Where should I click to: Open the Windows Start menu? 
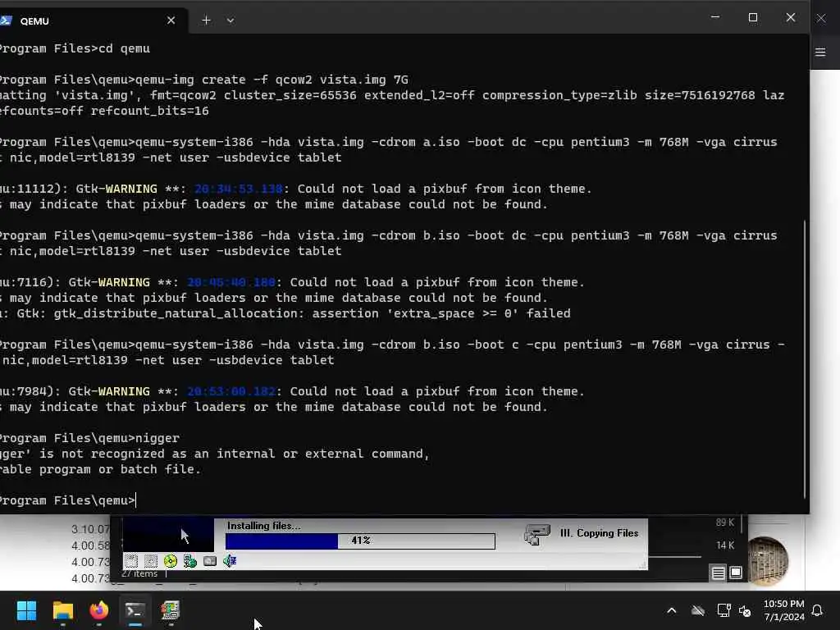[26, 610]
